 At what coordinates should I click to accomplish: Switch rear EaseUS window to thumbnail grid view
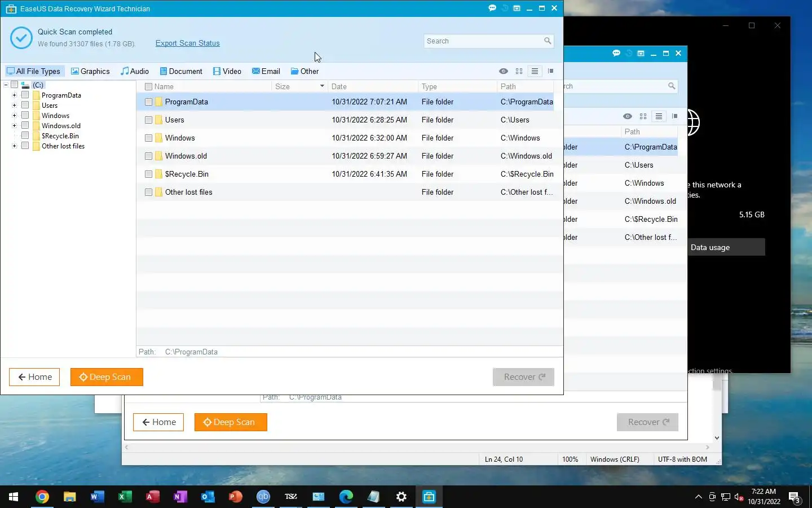(x=643, y=116)
